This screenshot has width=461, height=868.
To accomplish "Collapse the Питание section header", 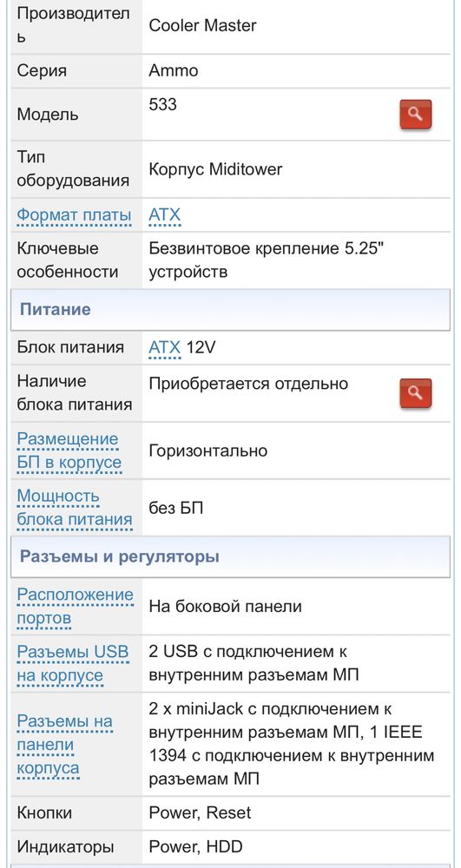I will (230, 309).
